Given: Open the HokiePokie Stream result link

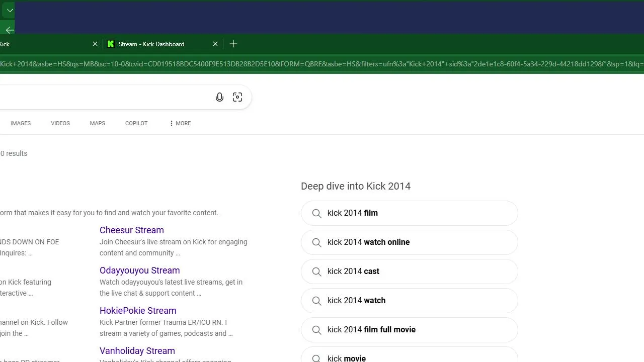Looking at the screenshot, I should (x=138, y=311).
